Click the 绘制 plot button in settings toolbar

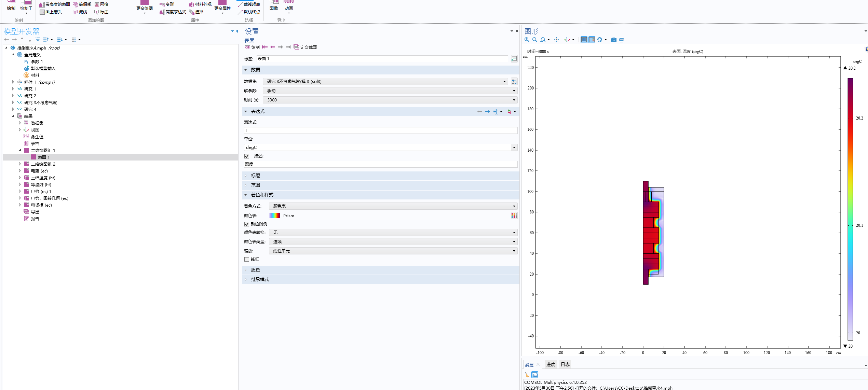(252, 47)
